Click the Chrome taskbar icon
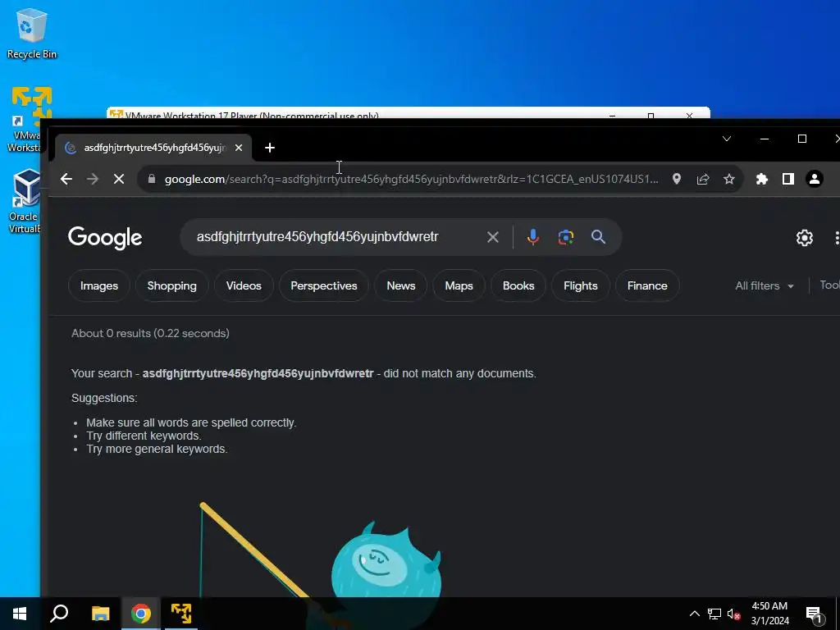 point(141,614)
